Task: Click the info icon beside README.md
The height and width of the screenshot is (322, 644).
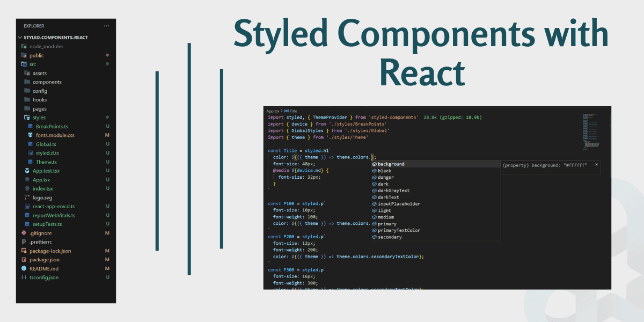Action: click(23, 268)
